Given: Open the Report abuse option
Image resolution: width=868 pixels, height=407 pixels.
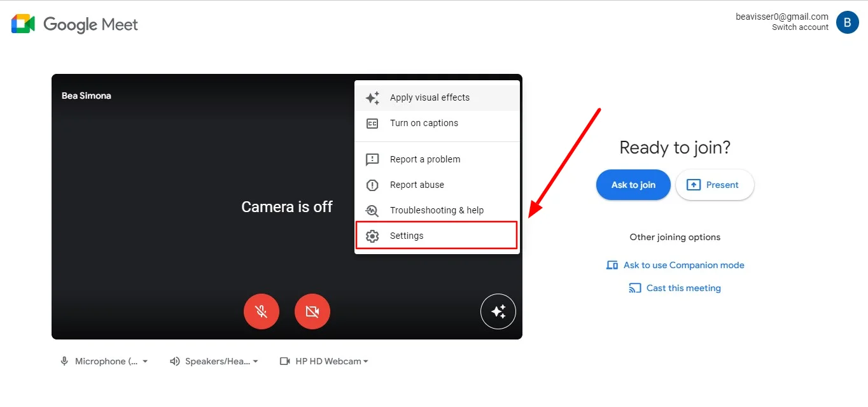Looking at the screenshot, I should (416, 185).
